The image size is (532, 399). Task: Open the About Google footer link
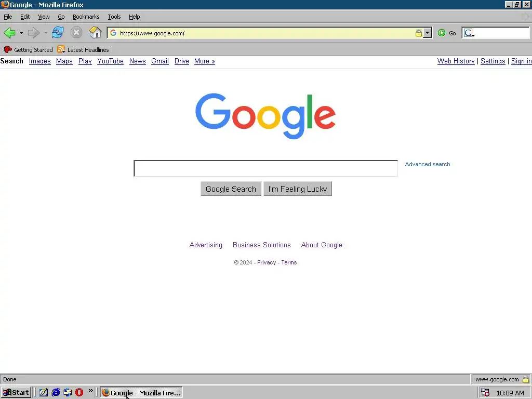(322, 245)
